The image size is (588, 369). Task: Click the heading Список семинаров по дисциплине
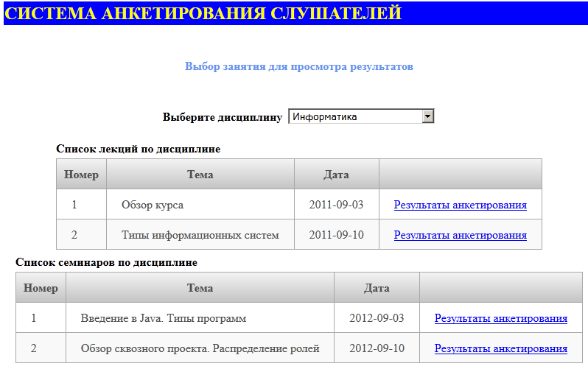(x=106, y=262)
